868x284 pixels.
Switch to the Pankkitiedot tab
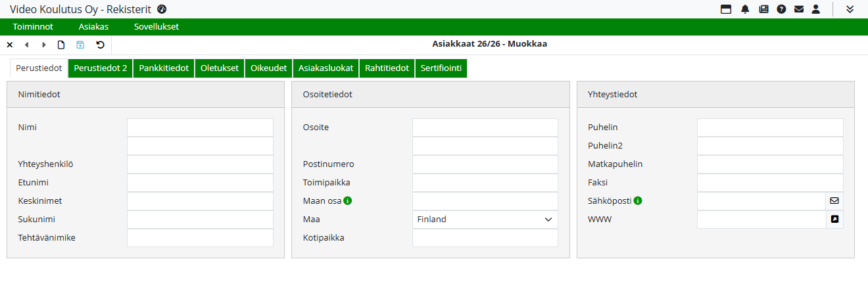tap(164, 68)
